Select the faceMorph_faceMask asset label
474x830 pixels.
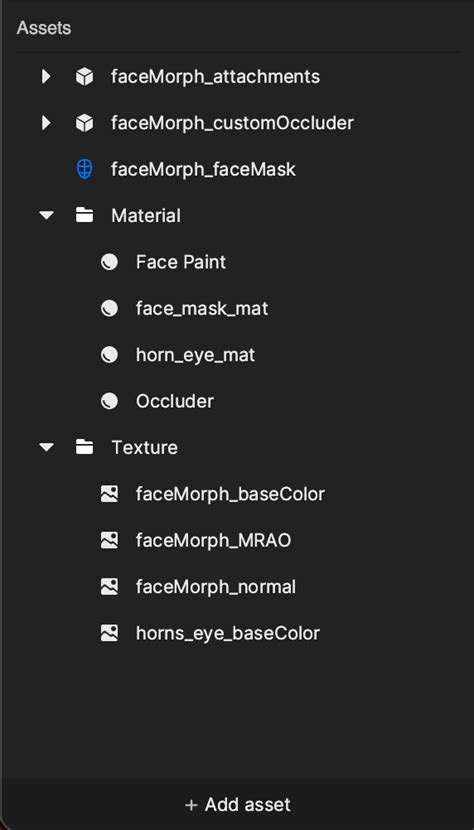pyautogui.click(x=203, y=169)
